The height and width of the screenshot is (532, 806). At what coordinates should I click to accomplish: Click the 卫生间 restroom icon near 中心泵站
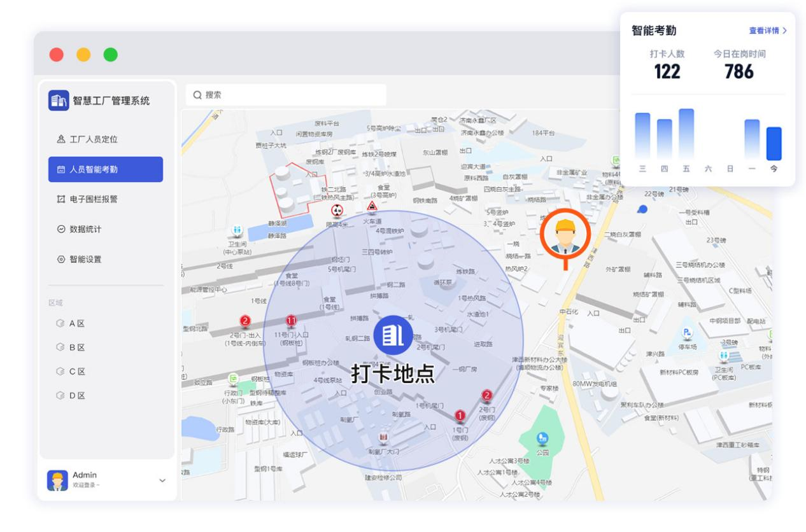237,230
